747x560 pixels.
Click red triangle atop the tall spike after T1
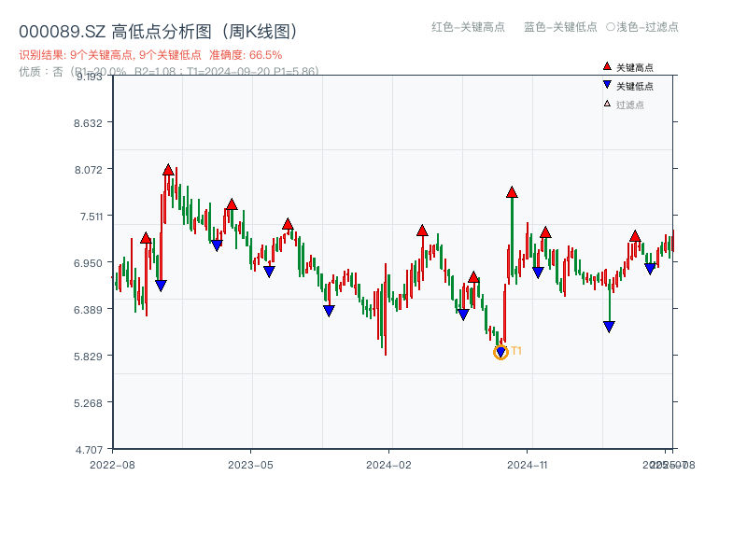[x=512, y=192]
